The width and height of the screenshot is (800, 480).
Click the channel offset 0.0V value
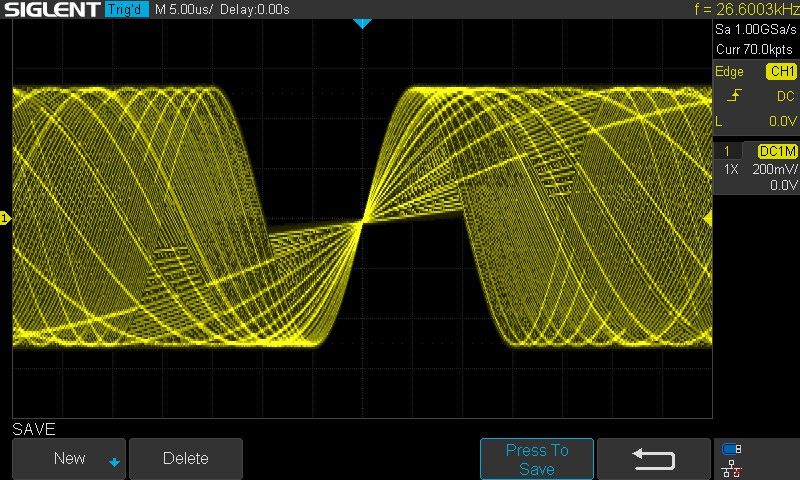[784, 185]
